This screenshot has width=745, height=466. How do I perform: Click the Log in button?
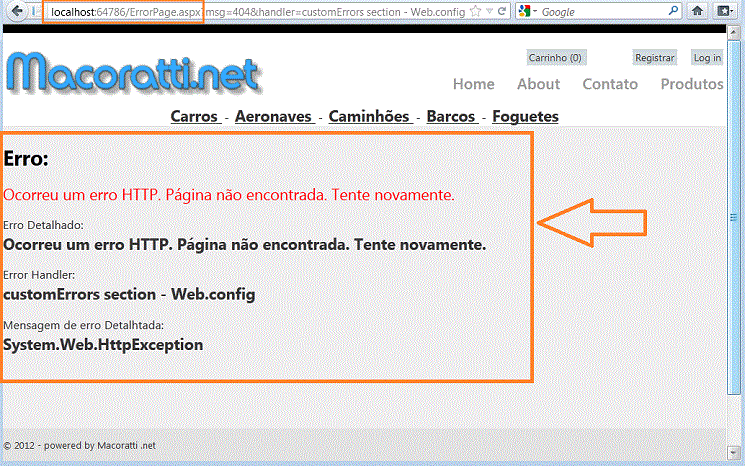pos(707,58)
